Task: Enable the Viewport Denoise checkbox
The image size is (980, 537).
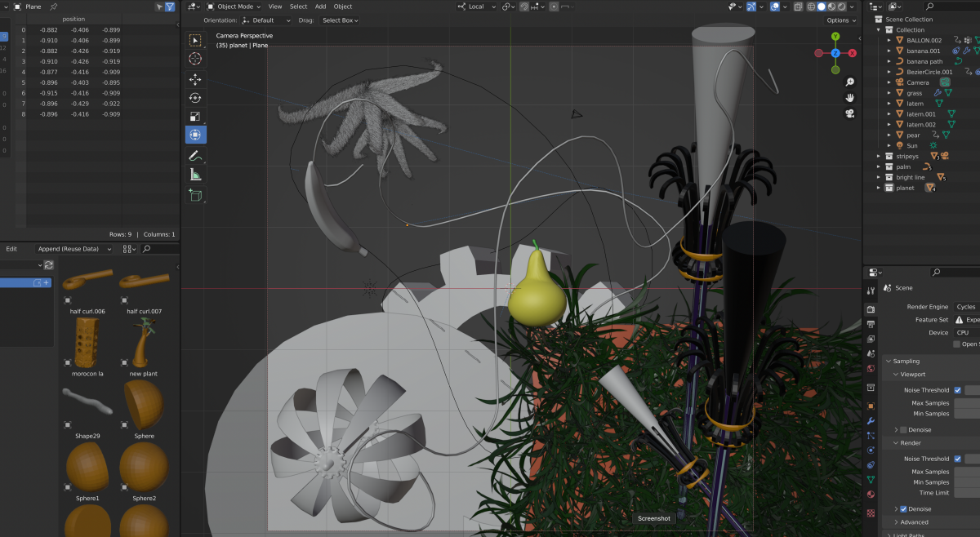Action: click(902, 429)
